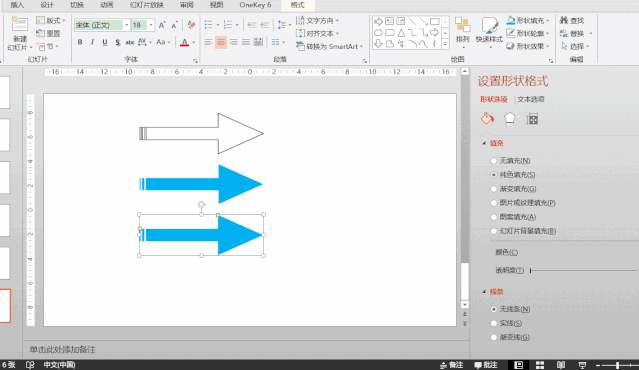Click the font color A icon
This screenshot has height=370, width=639.
tap(184, 42)
